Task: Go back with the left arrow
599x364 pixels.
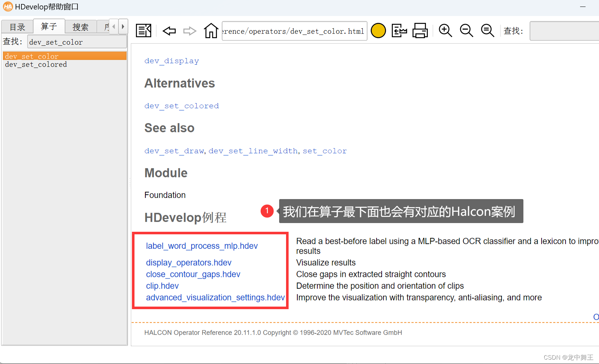Action: 169,31
